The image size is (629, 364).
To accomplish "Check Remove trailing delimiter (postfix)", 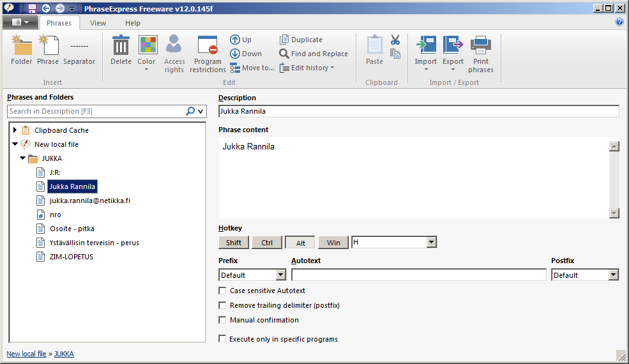I will pos(222,305).
